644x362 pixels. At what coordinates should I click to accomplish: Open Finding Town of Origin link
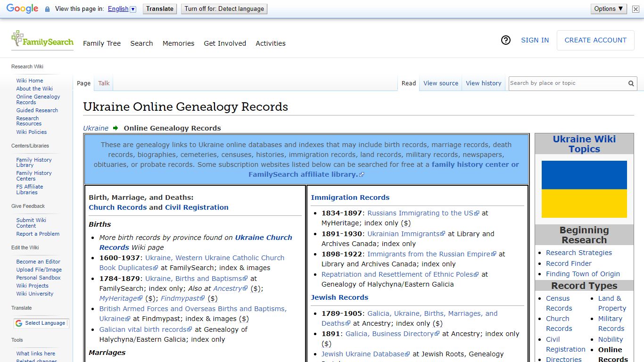pyautogui.click(x=583, y=274)
